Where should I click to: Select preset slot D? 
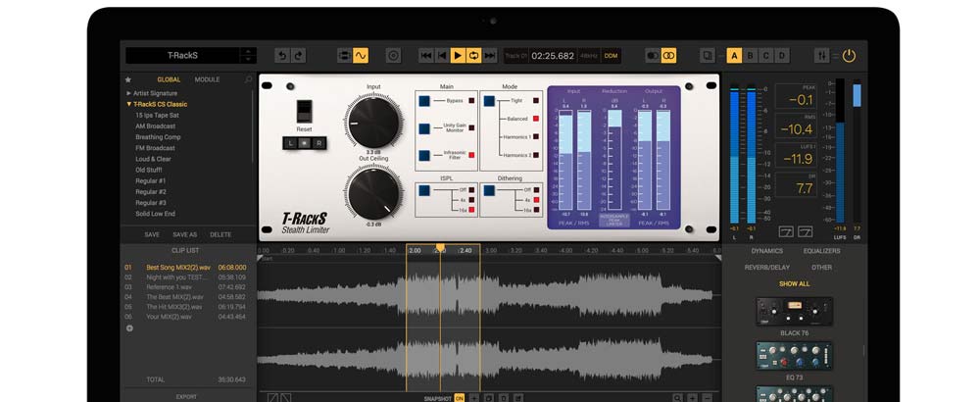coord(782,56)
